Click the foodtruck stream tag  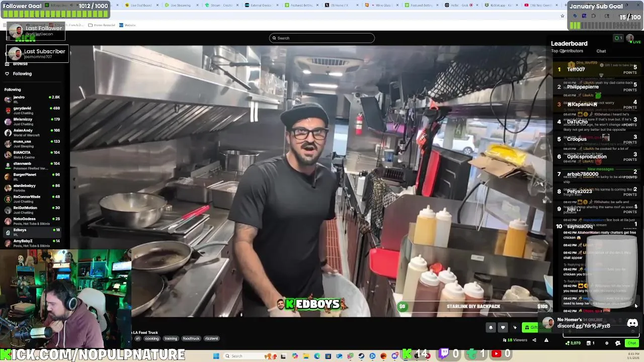tap(191, 338)
